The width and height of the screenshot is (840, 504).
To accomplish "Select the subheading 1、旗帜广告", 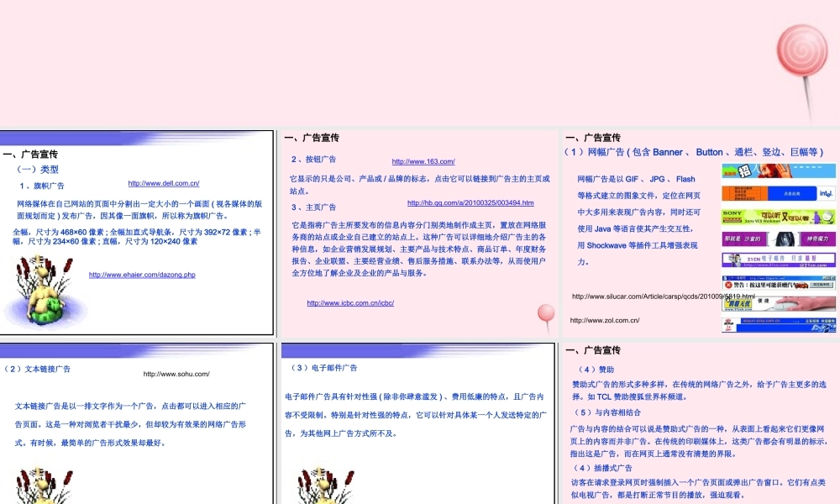I will pos(42,186).
